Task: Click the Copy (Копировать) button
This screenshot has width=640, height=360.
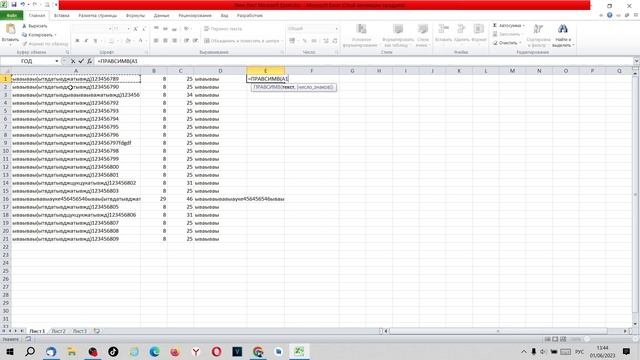Action: [37, 35]
